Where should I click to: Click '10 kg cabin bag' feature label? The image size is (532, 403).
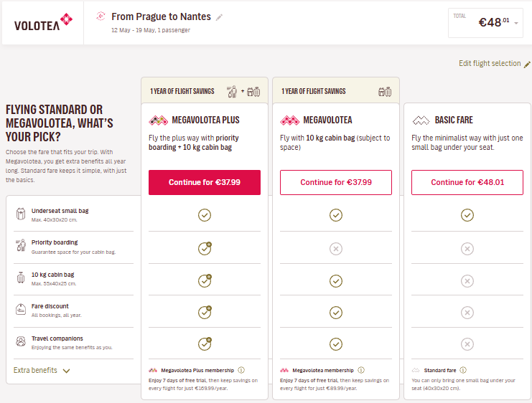pos(52,275)
